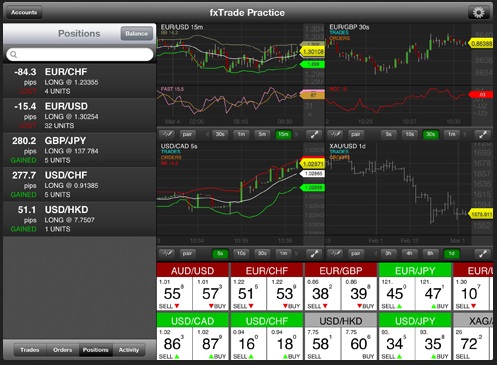
Task: Expand EUR/USD chart to full screen
Action: coord(314,135)
